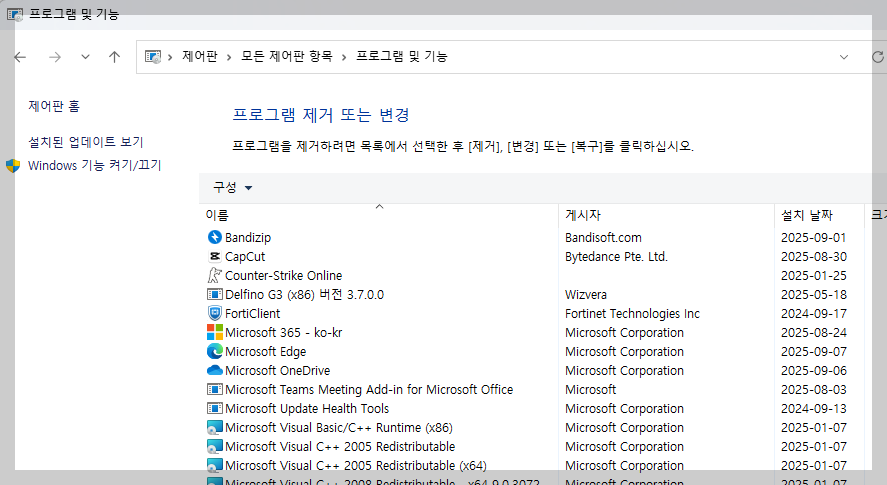Select Microsoft Visual C++ 2005 Redistributable (x64)
This screenshot has width=887, height=485.
[356, 466]
